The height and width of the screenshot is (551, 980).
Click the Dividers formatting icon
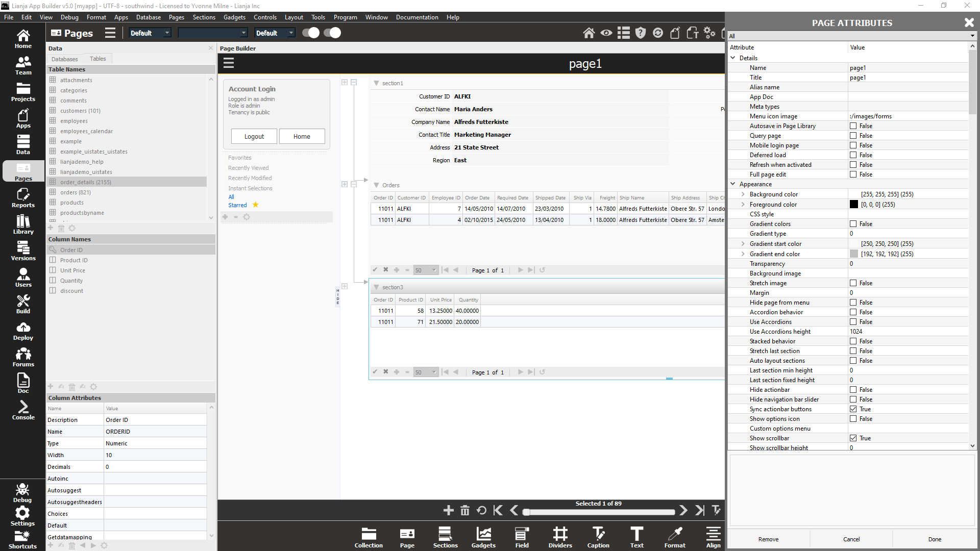tap(560, 537)
